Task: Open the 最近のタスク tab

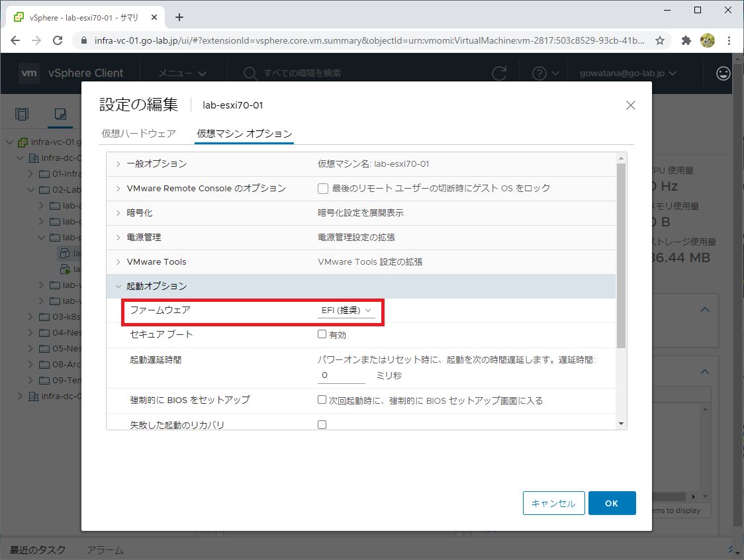Action: [38, 550]
